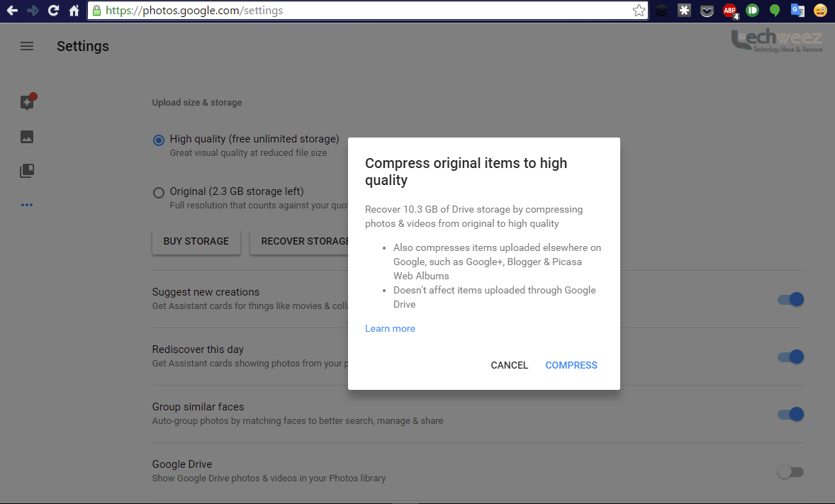Select High quality upload option
Viewport: 835px width, 504px height.
click(158, 140)
